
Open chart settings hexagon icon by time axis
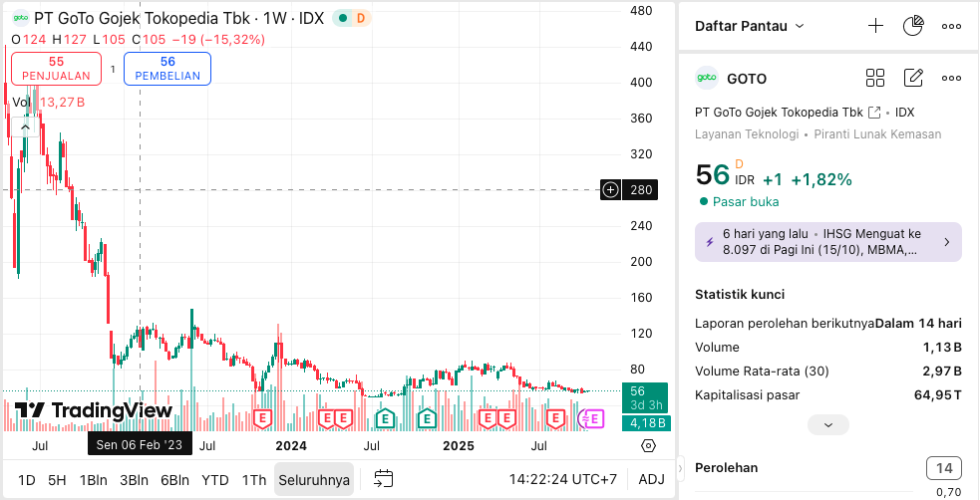pyautogui.click(x=649, y=445)
